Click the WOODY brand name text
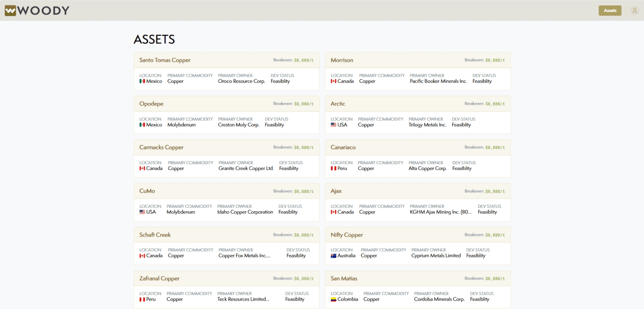This screenshot has width=644, height=309. pos(44,10)
